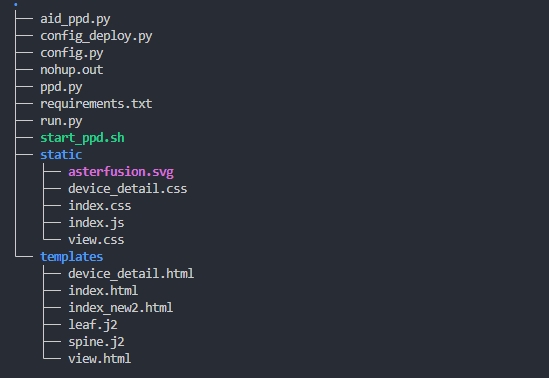The height and width of the screenshot is (378, 549).
Task: Select view.html at the bottom
Action: [99, 358]
